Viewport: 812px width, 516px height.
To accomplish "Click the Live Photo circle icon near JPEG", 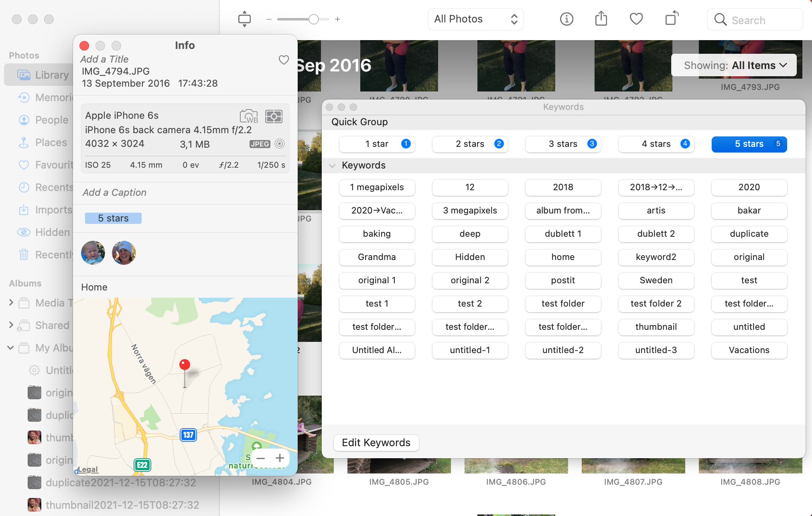I will coord(280,144).
